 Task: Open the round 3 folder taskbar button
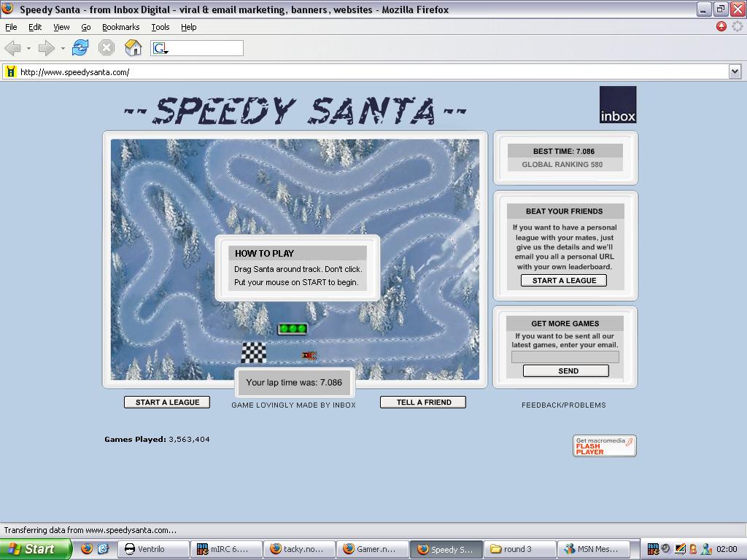(x=519, y=549)
